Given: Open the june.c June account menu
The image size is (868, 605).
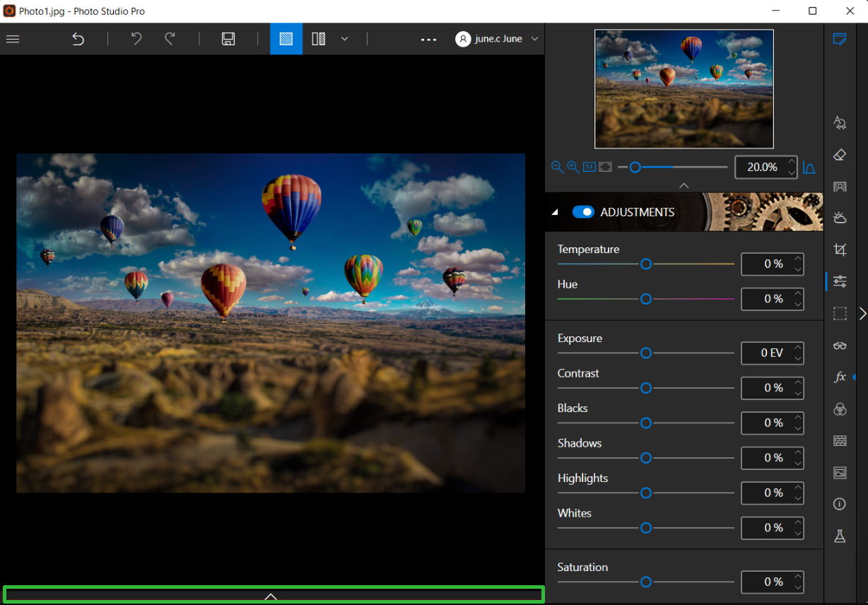Looking at the screenshot, I should pyautogui.click(x=497, y=39).
